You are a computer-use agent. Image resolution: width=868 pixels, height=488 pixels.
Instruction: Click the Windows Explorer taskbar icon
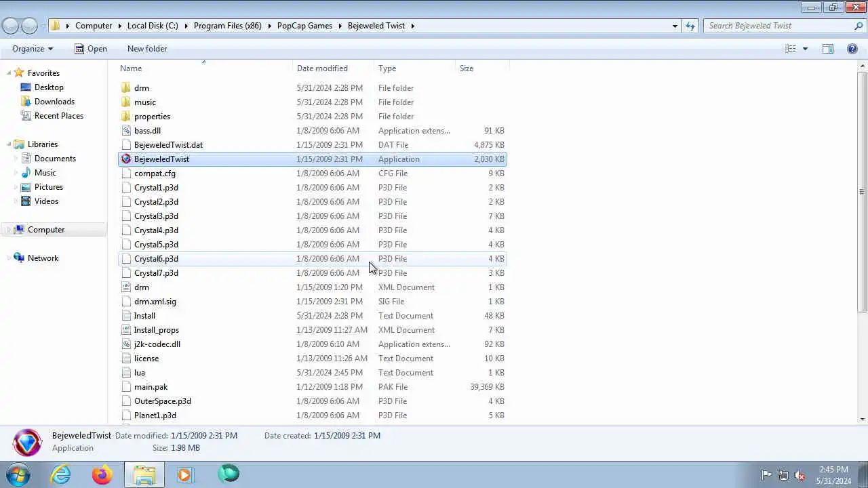pos(144,474)
